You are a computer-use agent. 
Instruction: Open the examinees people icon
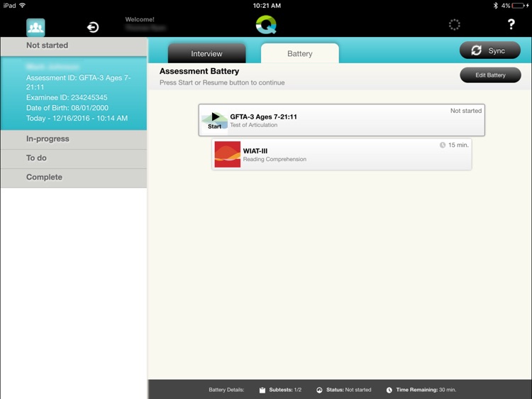pos(35,27)
